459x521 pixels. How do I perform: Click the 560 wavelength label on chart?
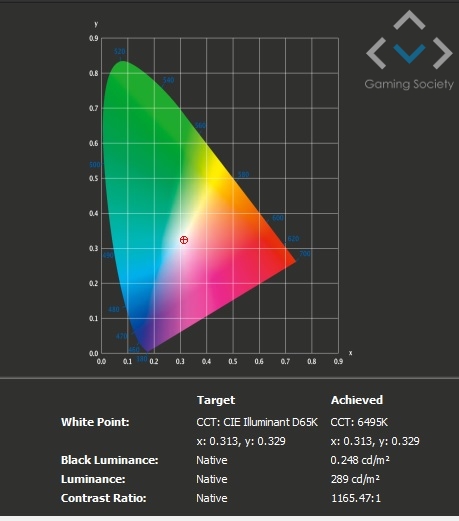(200, 126)
